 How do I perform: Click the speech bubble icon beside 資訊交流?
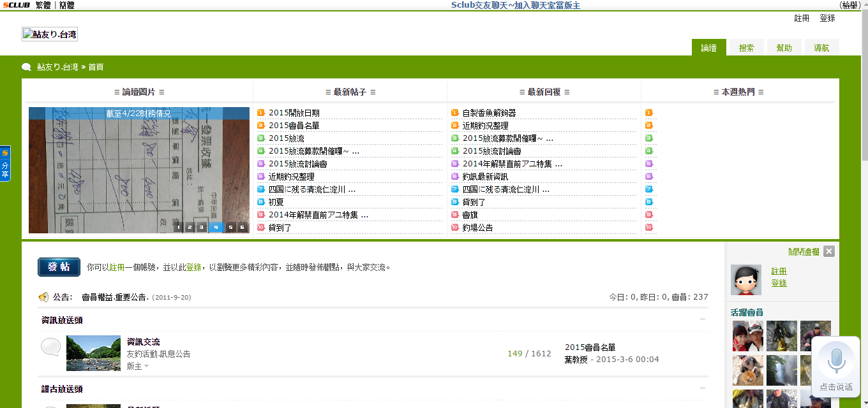51,347
